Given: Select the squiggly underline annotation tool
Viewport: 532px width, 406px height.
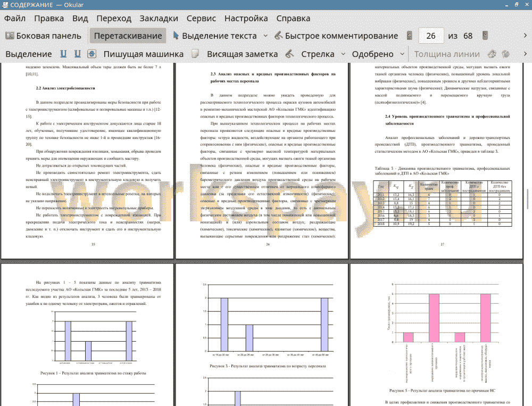Looking at the screenshot, I should pyautogui.click(x=78, y=54).
